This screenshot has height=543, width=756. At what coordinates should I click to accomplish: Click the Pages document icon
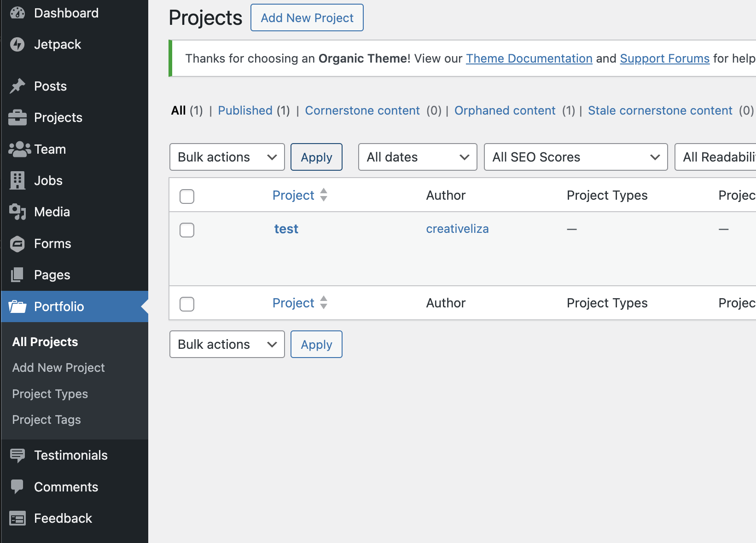coord(17,275)
